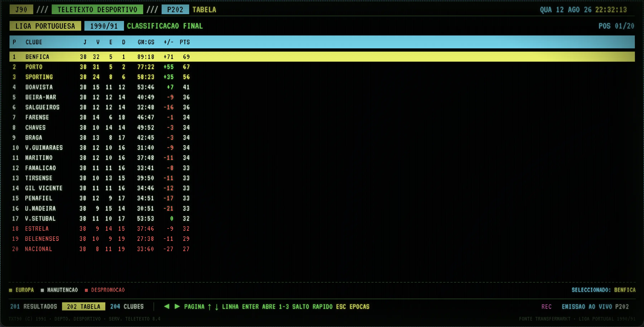Image resolution: width=644 pixels, height=327 pixels.
Task: Select the BRAGA row
Action: click(322, 138)
